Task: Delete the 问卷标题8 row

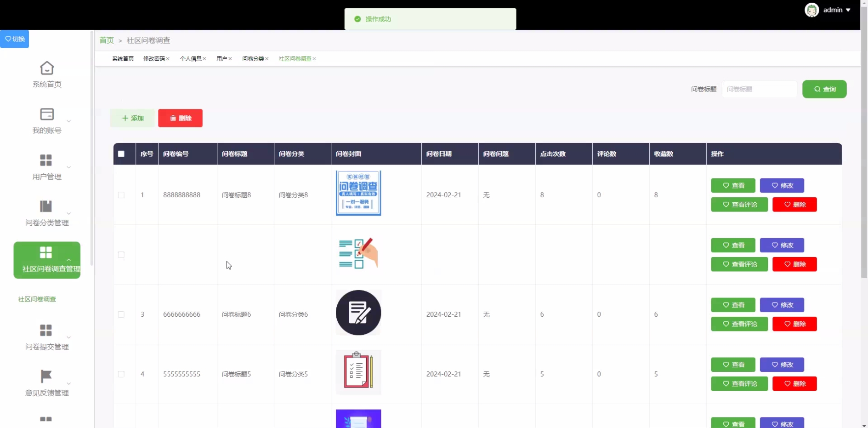Action: click(794, 205)
